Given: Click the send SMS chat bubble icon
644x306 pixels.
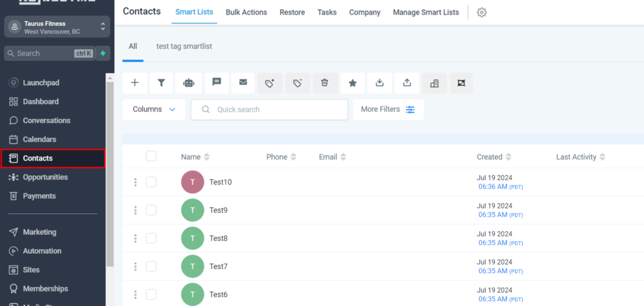Looking at the screenshot, I should (x=216, y=82).
